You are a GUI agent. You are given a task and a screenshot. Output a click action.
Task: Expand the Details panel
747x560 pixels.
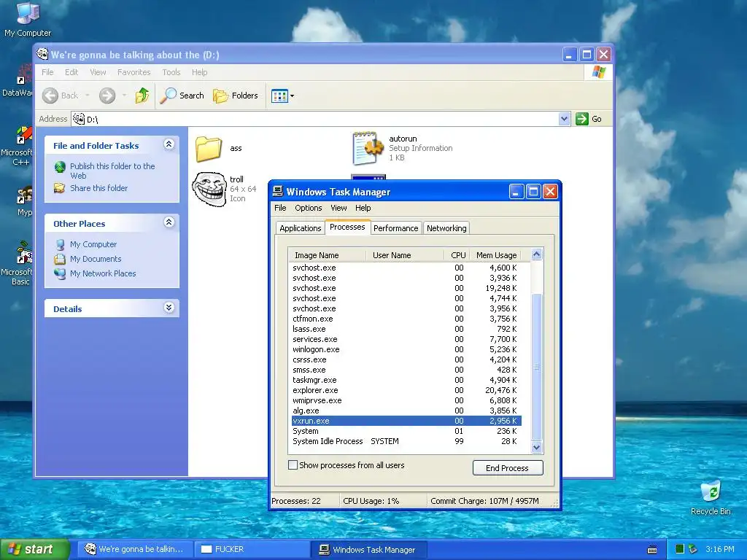point(169,308)
